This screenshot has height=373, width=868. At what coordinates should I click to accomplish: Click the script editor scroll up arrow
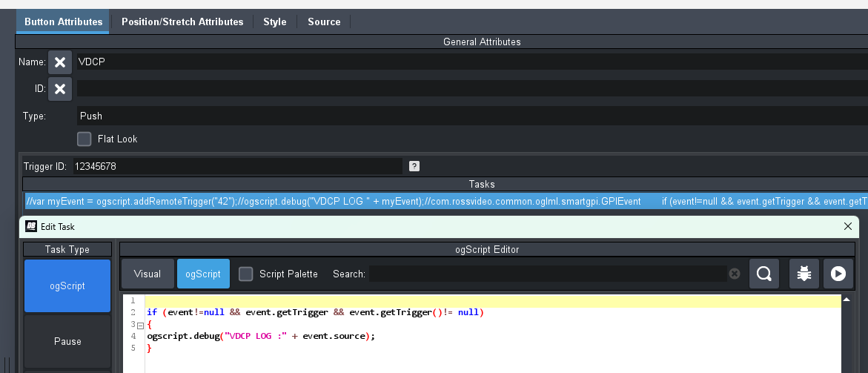847,299
